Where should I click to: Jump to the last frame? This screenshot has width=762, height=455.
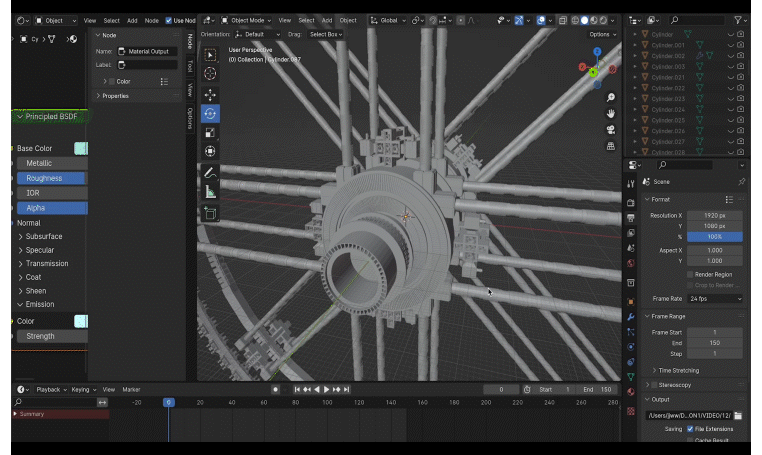click(x=346, y=389)
